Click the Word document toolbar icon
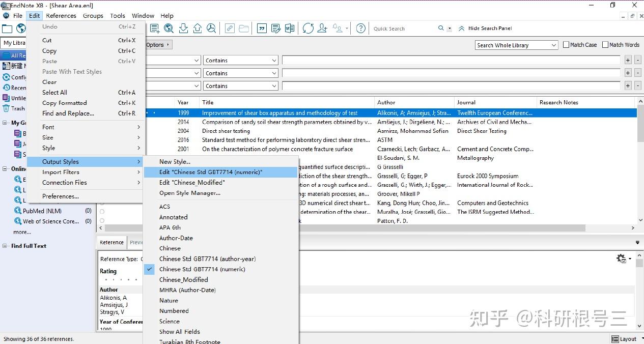644x344 pixels. coord(290,28)
